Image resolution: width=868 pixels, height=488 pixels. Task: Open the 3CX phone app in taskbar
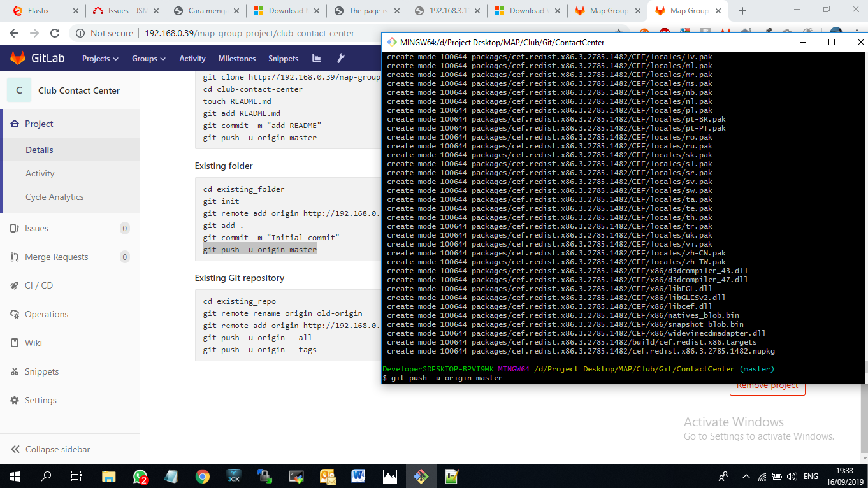coord(234,476)
